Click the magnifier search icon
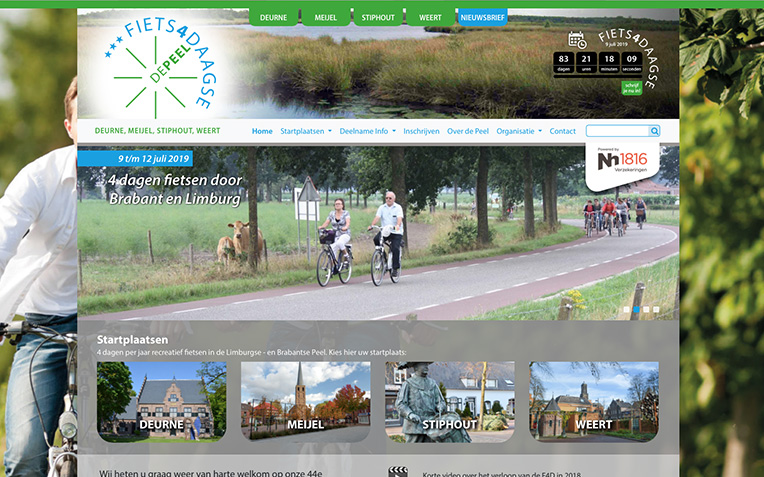The width and height of the screenshot is (764, 477). tap(654, 131)
